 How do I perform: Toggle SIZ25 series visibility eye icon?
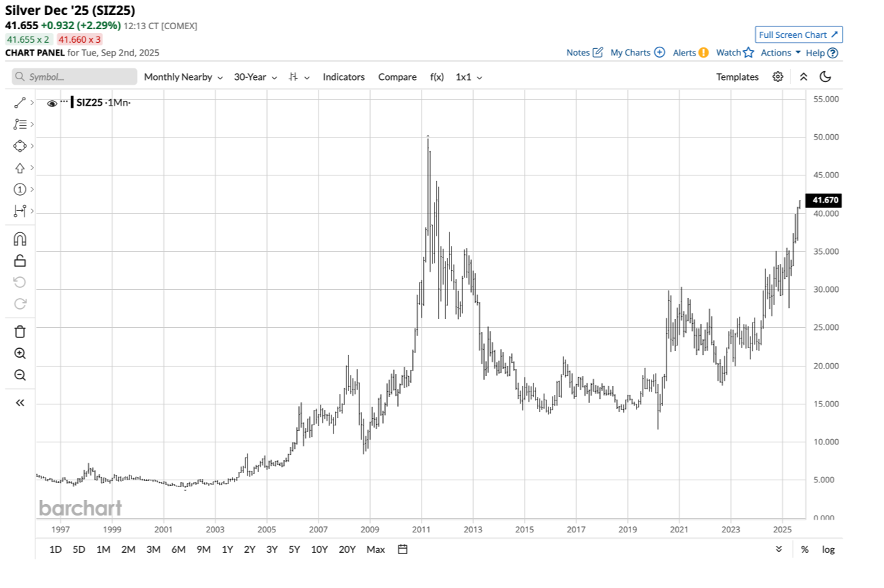point(52,103)
